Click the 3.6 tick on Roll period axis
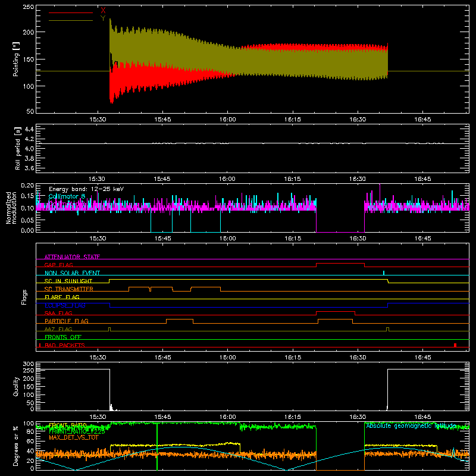Image resolution: width=476 pixels, height=476 pixels. point(29,168)
